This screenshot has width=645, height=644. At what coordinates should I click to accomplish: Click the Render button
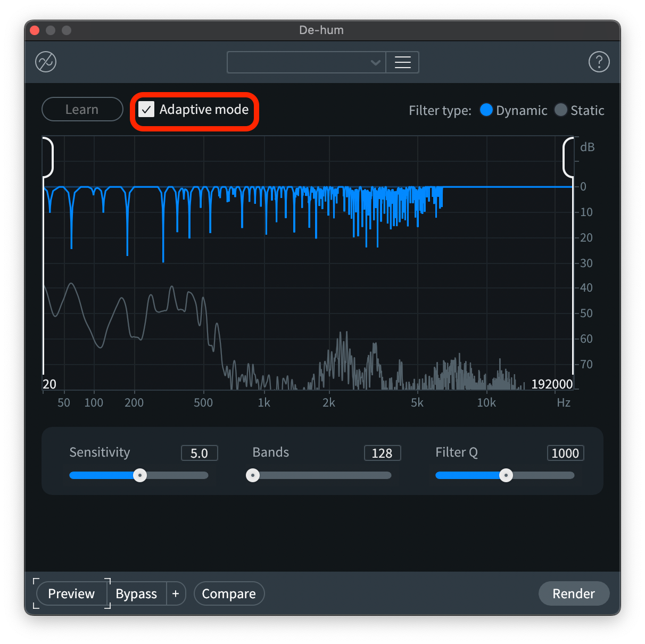[x=574, y=593]
